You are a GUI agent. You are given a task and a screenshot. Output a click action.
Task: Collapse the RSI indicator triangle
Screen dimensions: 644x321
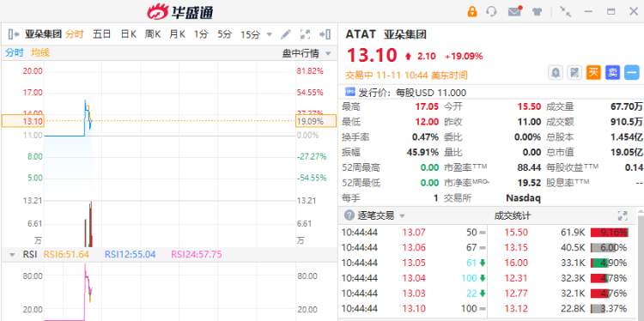tap(12, 255)
